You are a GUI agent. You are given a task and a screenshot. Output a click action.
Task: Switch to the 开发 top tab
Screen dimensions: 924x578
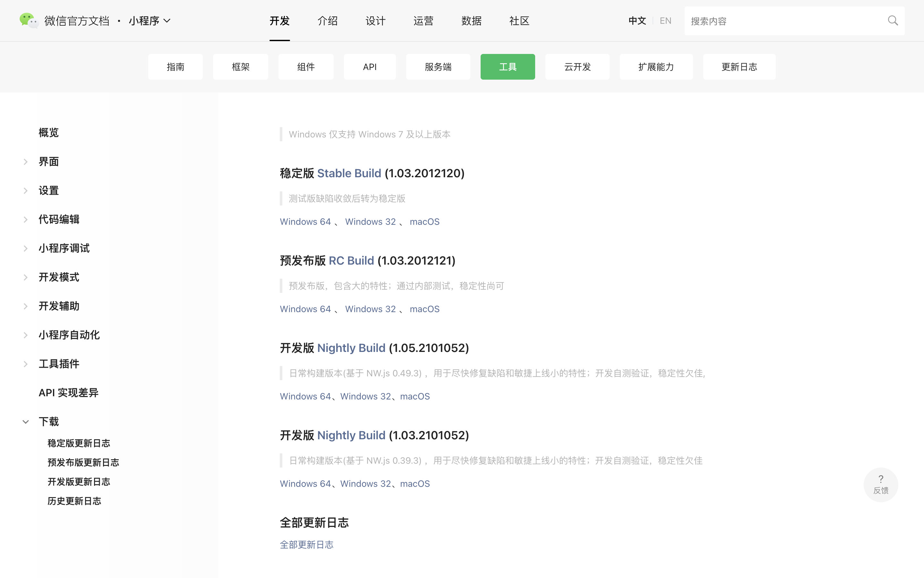coord(279,21)
